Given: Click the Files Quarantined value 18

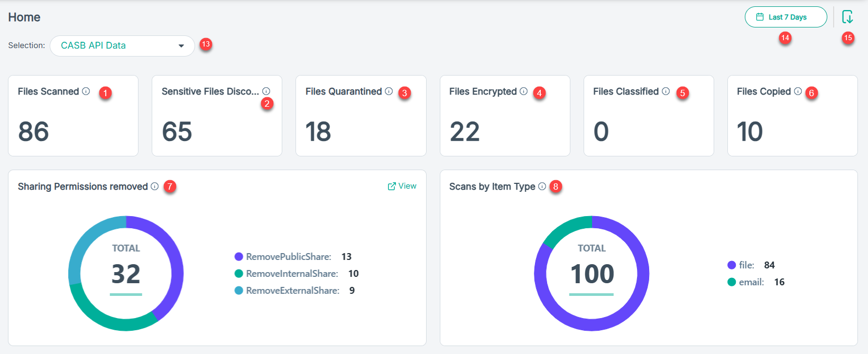Looking at the screenshot, I should click(318, 132).
